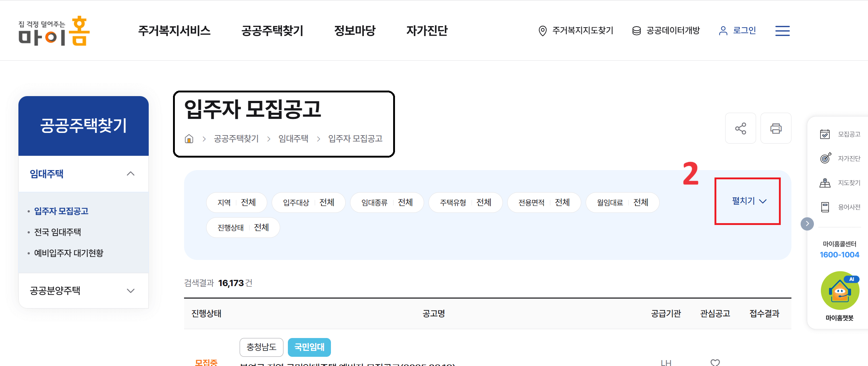Collapse the 임대주택 sidebar section
Viewport: 868px width, 366px height.
[x=131, y=173]
